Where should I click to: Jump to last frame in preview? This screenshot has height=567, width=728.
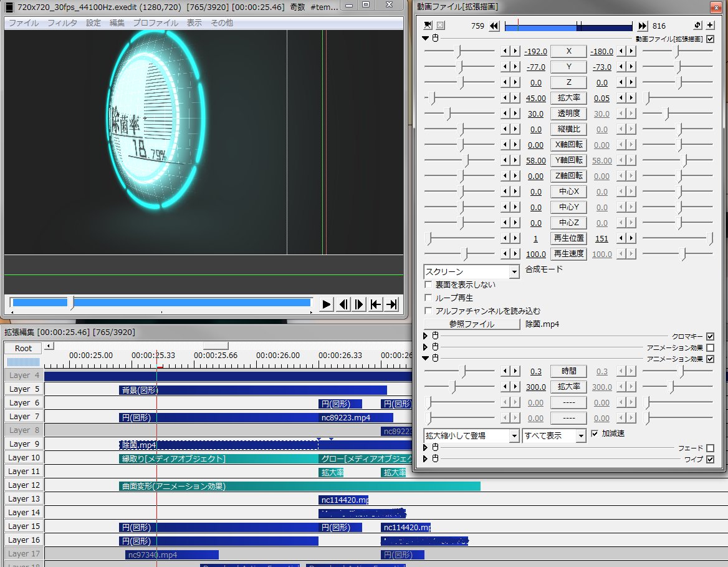pos(392,304)
